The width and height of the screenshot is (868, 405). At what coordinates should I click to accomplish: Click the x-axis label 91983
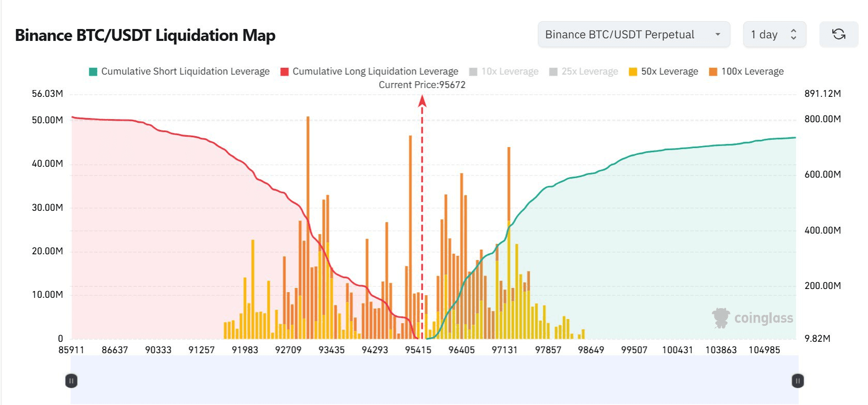245,350
